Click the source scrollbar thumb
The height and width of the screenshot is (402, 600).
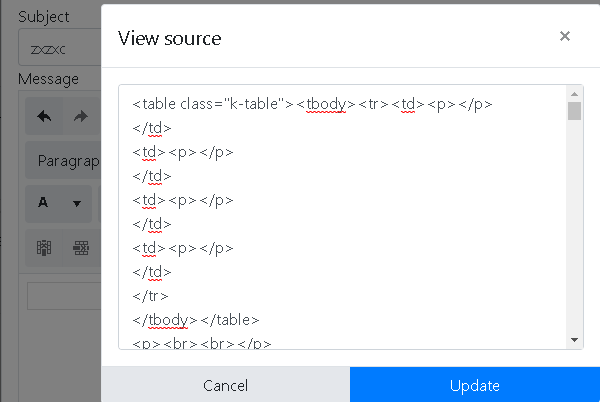point(574,110)
